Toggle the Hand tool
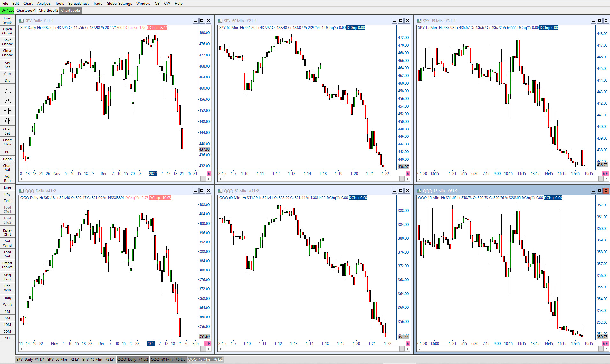The width and height of the screenshot is (610, 364). (x=7, y=159)
